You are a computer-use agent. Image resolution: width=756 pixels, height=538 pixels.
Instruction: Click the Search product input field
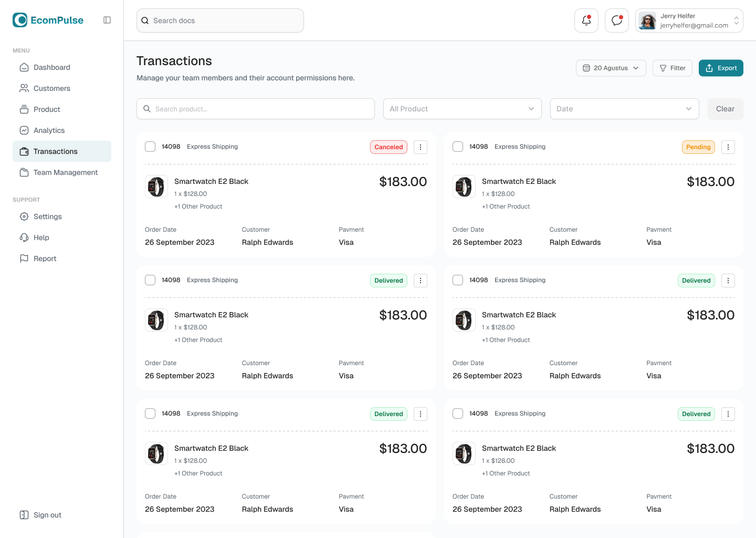(256, 109)
